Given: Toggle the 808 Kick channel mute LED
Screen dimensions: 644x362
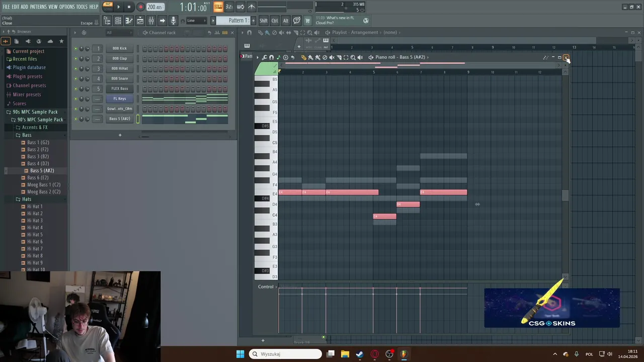Looking at the screenshot, I should [76, 48].
